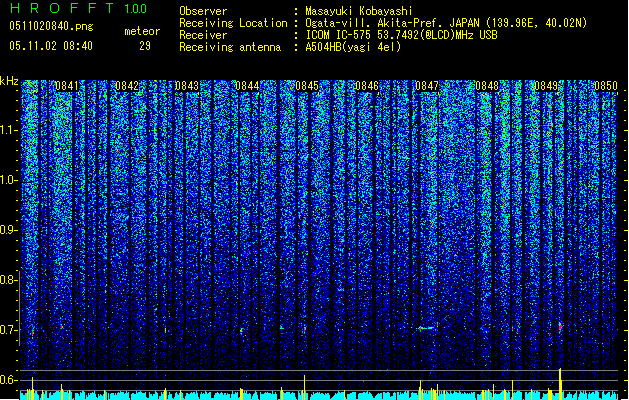The width and height of the screenshot is (629, 400).
Task: Click the meteor count value 29
Action: coord(145,46)
